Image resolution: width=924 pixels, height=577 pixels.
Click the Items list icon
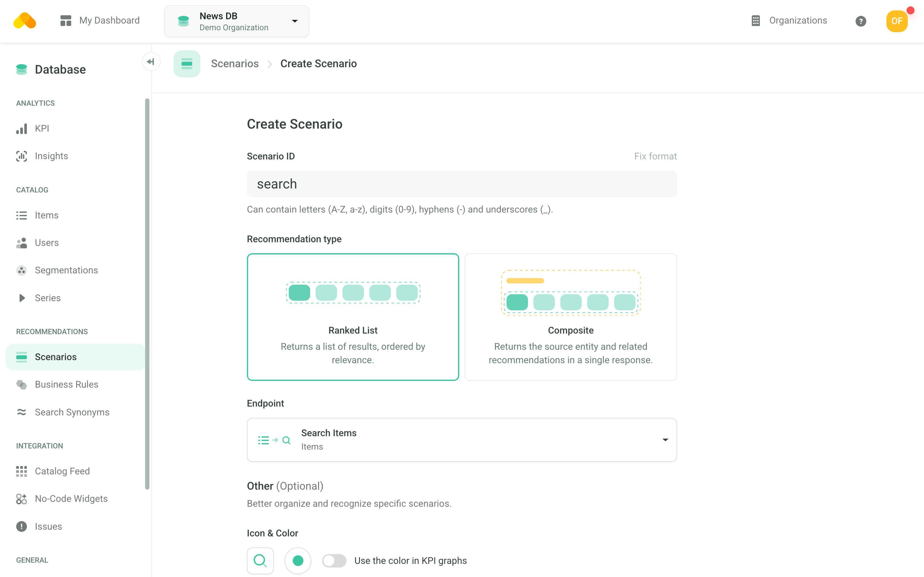click(x=22, y=215)
